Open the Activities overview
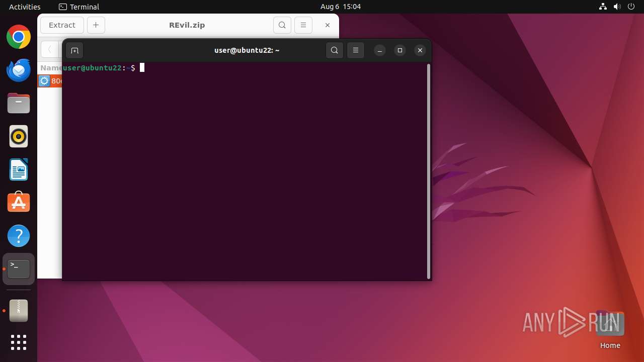 click(25, 7)
